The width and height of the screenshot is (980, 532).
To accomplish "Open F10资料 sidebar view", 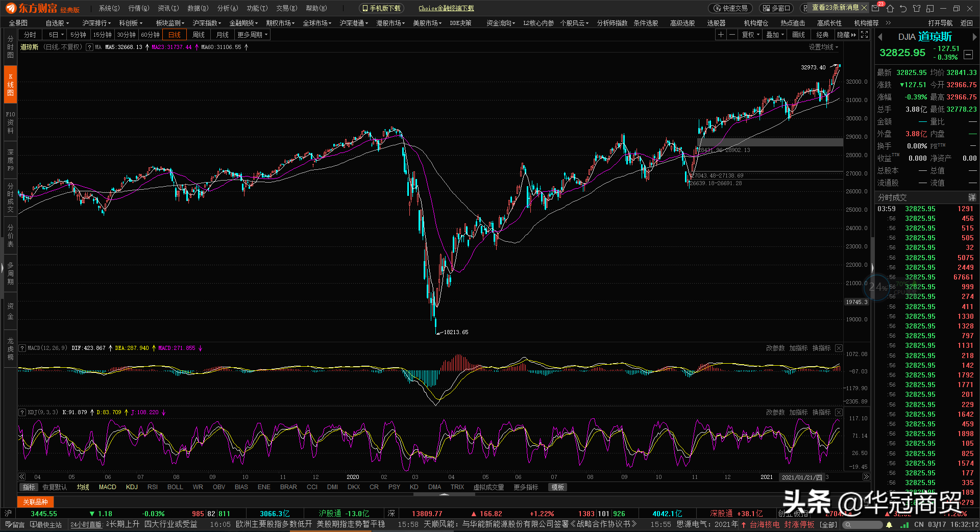I will [x=10, y=122].
